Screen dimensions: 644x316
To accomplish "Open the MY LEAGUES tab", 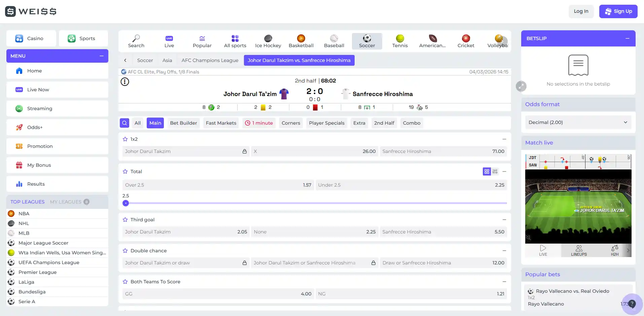I will [69, 202].
